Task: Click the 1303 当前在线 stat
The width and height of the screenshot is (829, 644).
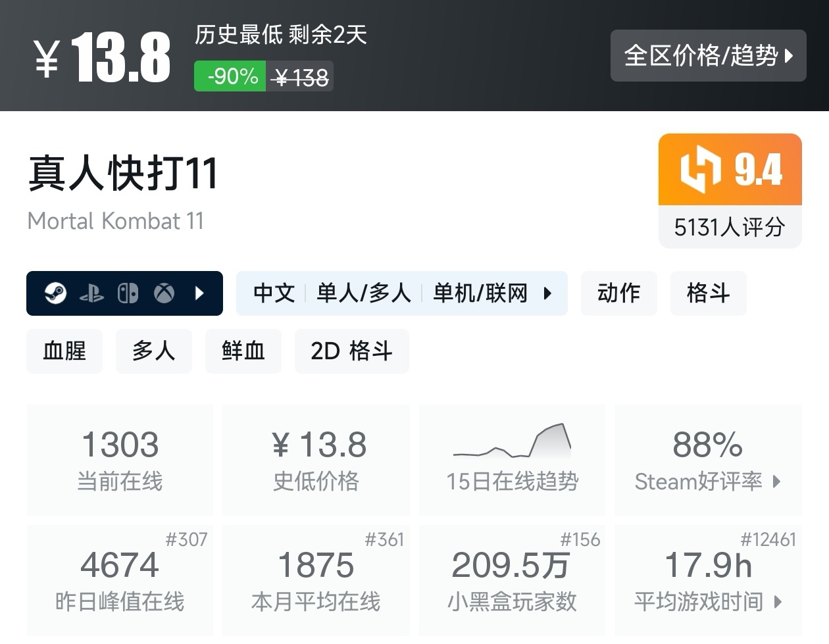Action: [120, 460]
